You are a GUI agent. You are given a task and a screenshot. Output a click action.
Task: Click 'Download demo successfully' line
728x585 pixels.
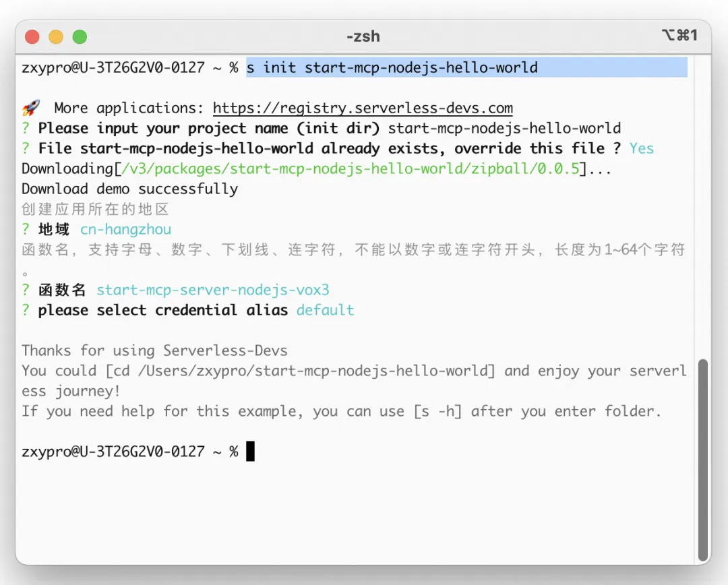pos(130,189)
